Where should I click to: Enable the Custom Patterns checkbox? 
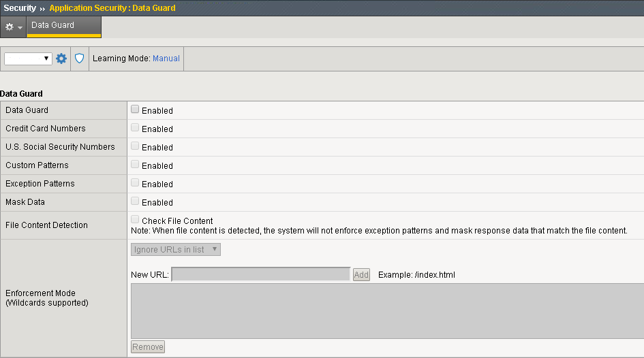click(135, 165)
